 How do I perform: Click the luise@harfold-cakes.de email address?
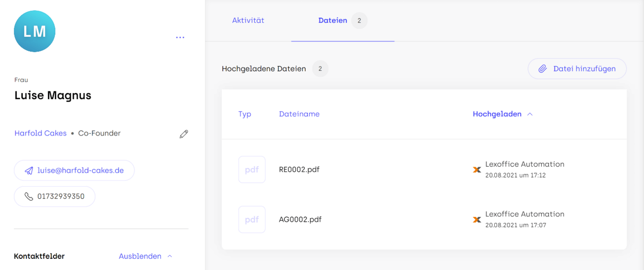(80, 171)
